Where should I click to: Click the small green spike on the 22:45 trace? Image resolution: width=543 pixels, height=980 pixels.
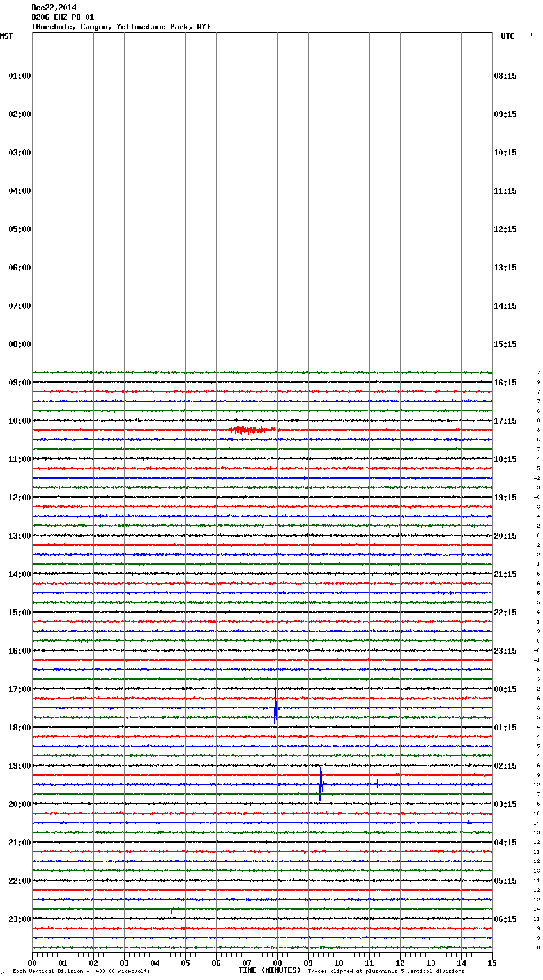[172, 910]
